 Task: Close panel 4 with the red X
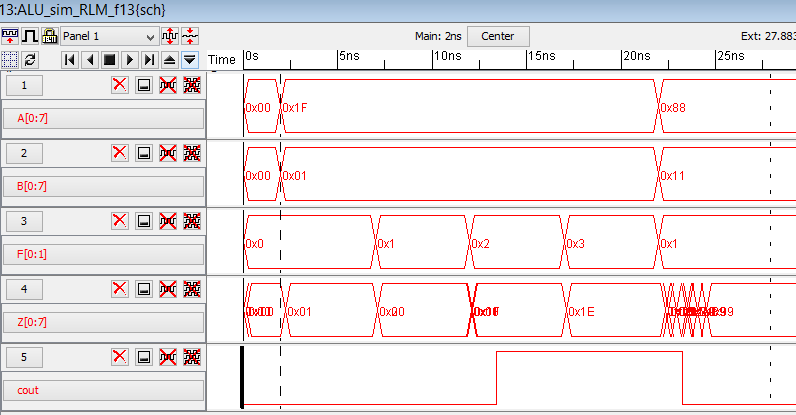pos(120,289)
